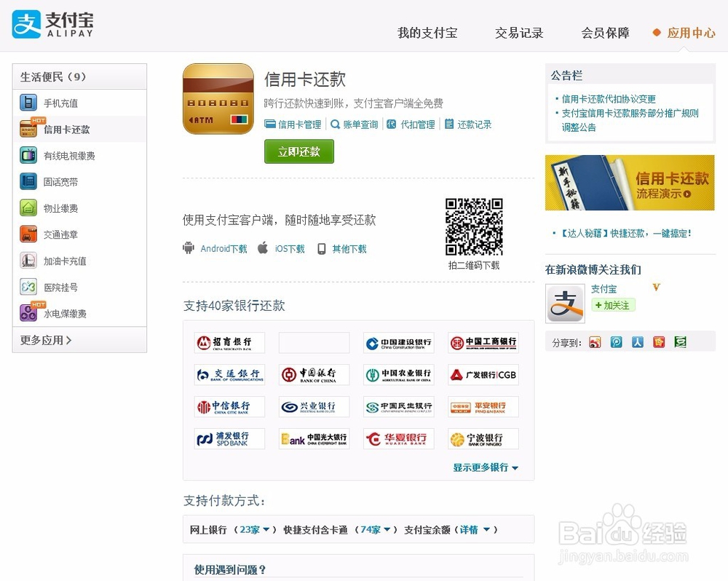
Task: Select the 信用卡还款 card icon in the sidebar
Action: (28, 129)
